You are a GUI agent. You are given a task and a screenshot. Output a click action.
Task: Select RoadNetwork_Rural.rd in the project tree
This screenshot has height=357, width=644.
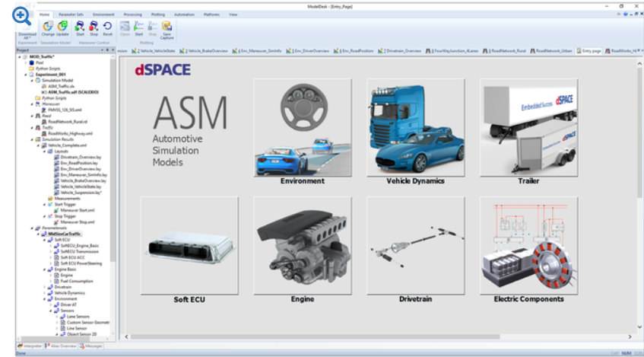(68, 121)
